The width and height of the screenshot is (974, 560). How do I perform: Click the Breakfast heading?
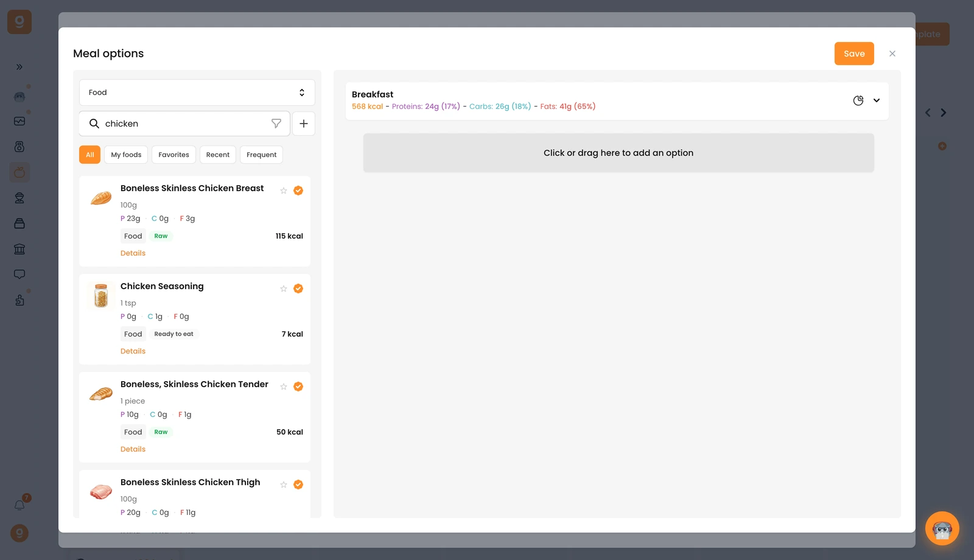(x=373, y=94)
